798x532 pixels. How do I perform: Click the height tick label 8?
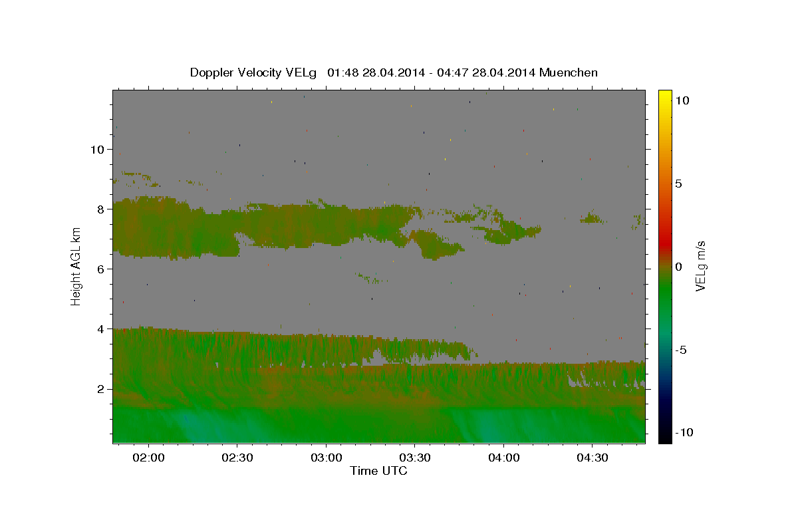pos(100,209)
